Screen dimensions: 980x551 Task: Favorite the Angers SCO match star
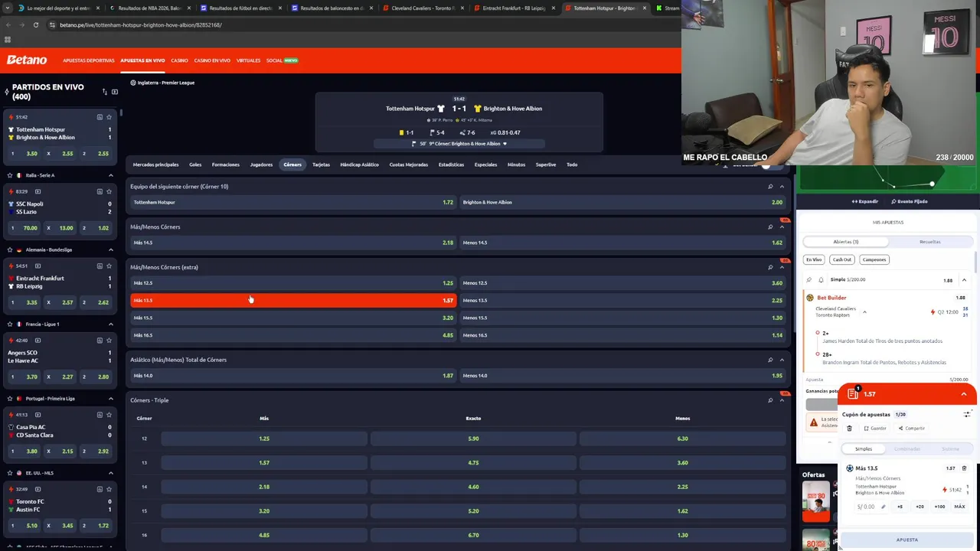point(109,341)
